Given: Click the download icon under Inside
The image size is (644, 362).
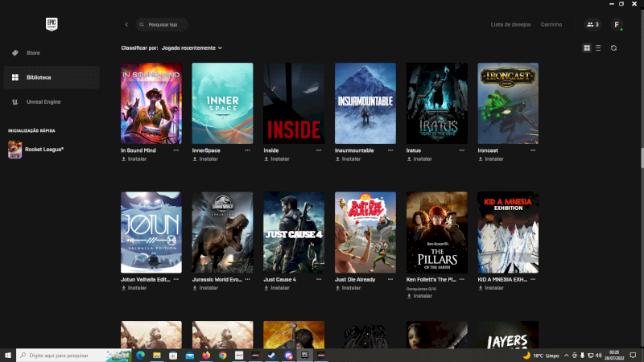Looking at the screenshot, I should tap(266, 158).
